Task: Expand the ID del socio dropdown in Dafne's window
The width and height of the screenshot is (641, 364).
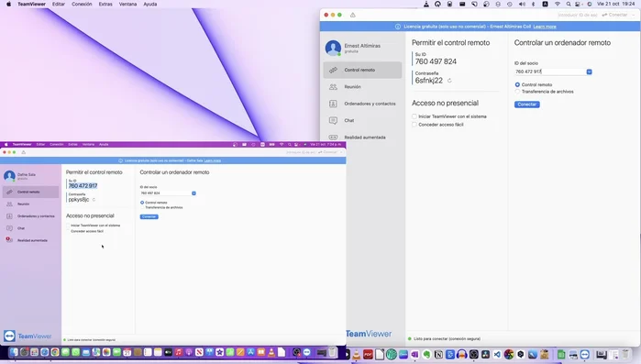Action: click(193, 193)
